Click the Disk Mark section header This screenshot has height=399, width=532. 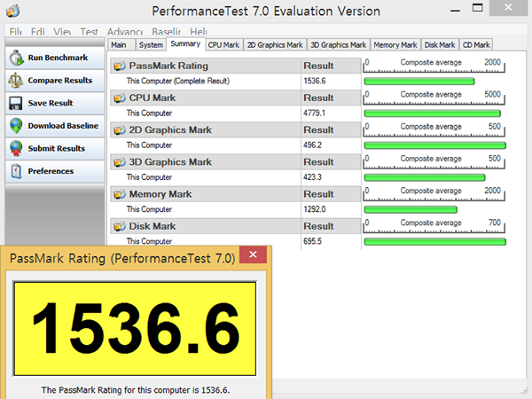tap(206, 226)
